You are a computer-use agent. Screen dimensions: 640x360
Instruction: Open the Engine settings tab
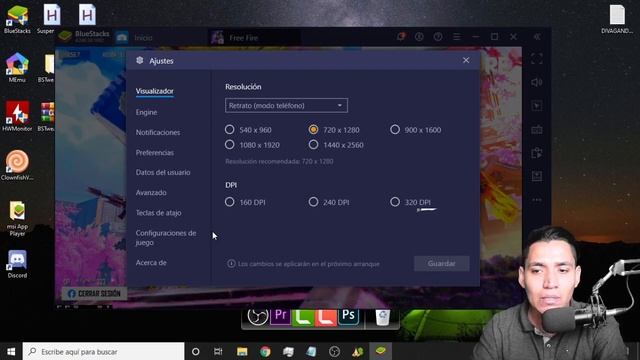(x=147, y=112)
